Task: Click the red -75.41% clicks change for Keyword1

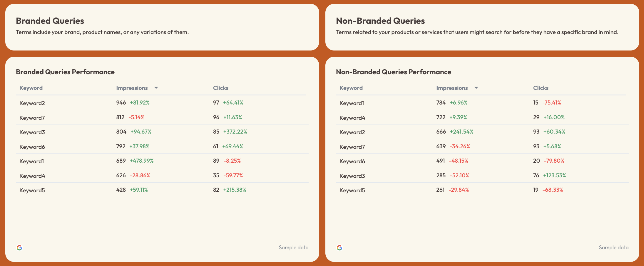Action: [552, 103]
